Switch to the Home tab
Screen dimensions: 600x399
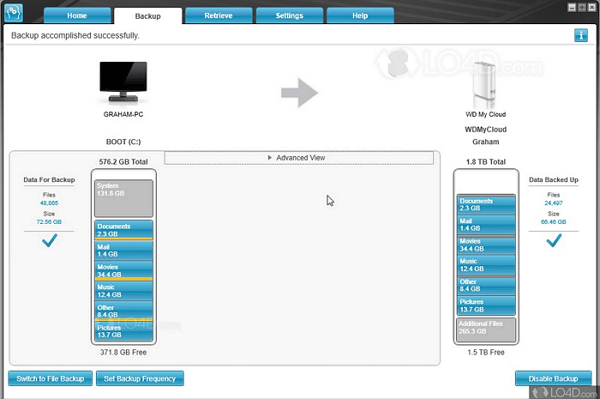coord(77,16)
